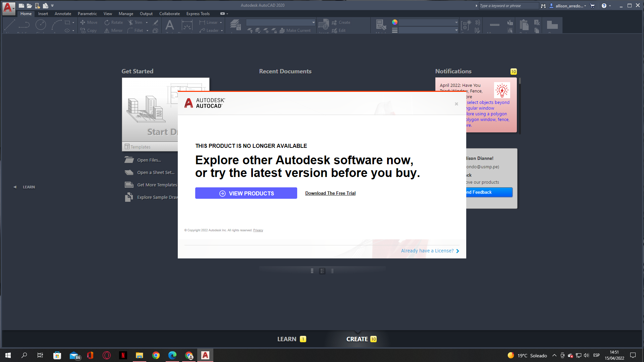Click the Fillet tool

pyautogui.click(x=136, y=31)
